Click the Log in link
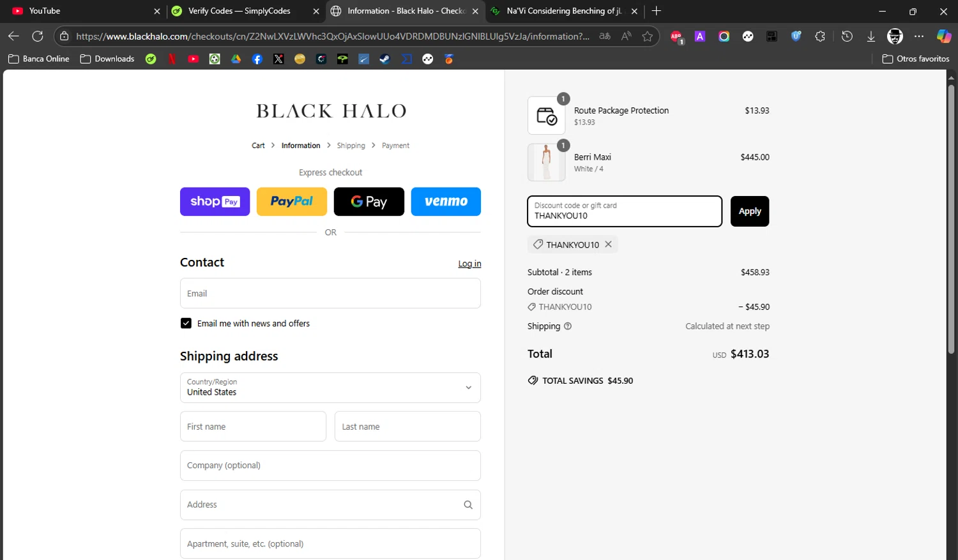The width and height of the screenshot is (958, 560). [x=469, y=264]
